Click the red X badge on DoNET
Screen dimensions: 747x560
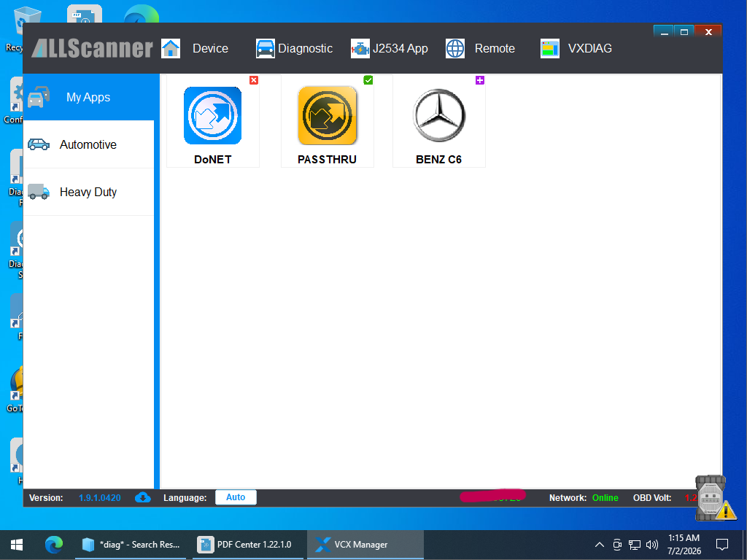(254, 80)
